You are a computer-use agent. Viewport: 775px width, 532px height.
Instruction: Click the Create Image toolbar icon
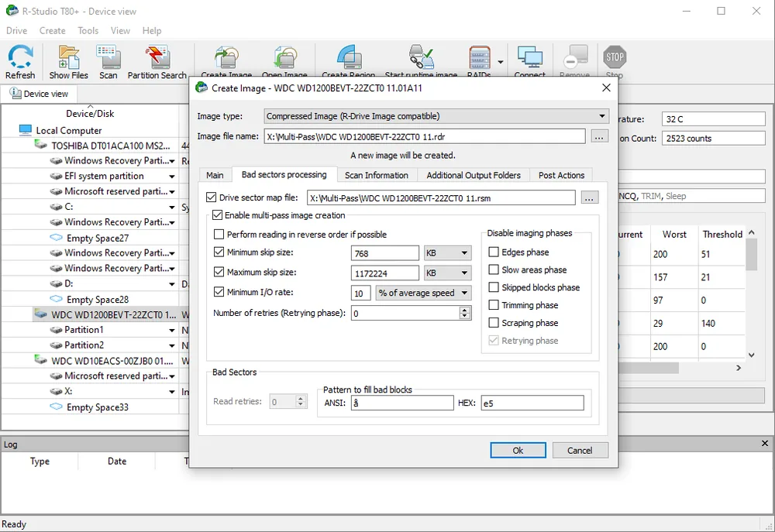[226, 58]
